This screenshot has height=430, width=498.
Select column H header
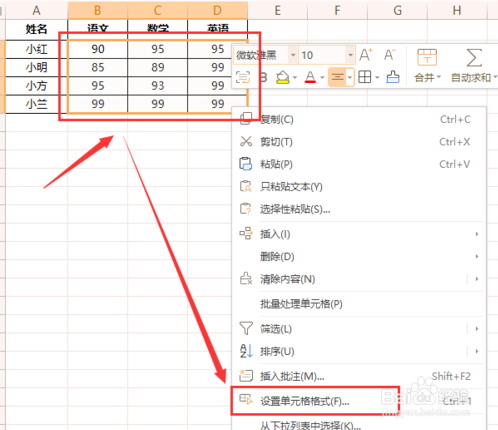(457, 10)
